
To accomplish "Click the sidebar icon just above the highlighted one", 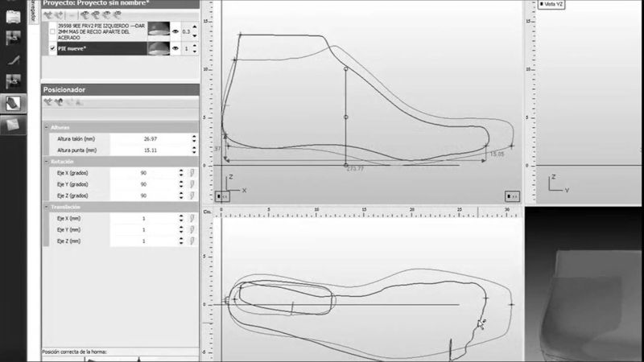I will pos(13,81).
